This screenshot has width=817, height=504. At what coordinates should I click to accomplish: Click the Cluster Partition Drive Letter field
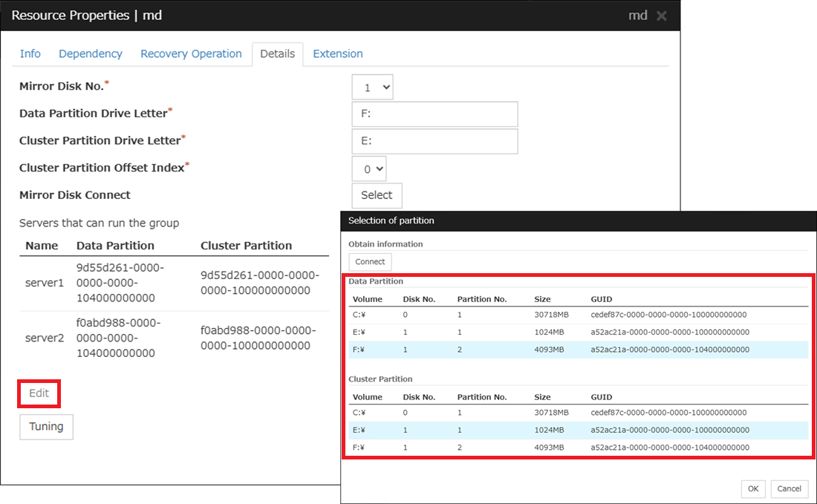pyautogui.click(x=434, y=141)
